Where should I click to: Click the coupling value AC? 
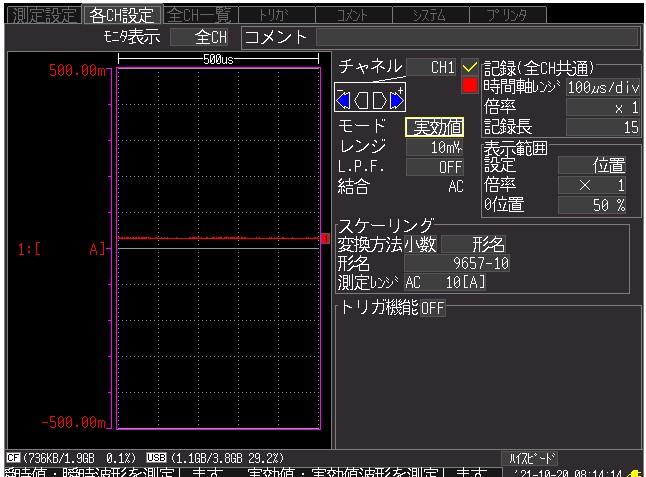point(456,187)
